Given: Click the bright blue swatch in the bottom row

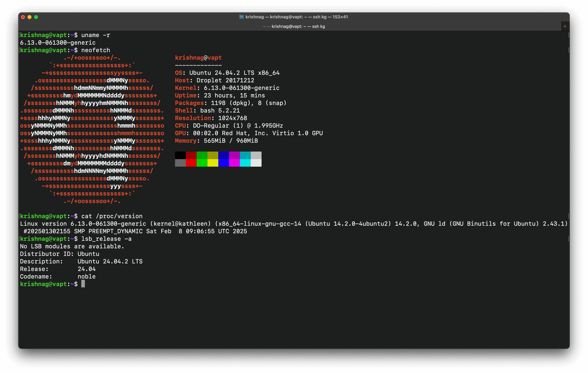Looking at the screenshot, I should tap(224, 163).
